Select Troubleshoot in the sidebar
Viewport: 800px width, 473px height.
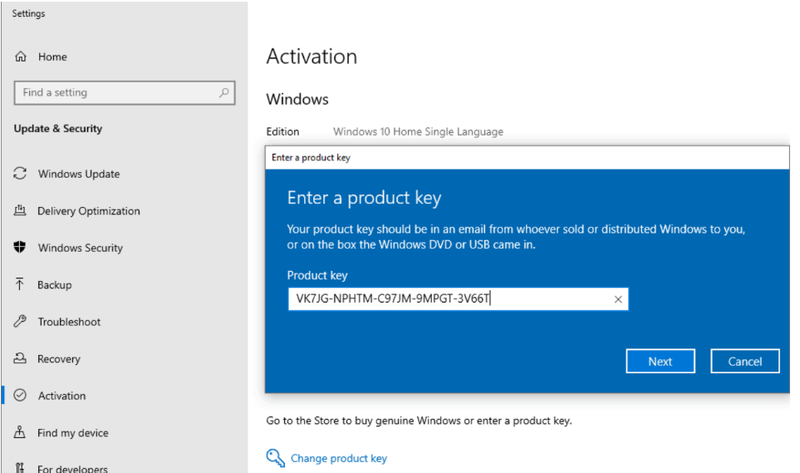[69, 322]
